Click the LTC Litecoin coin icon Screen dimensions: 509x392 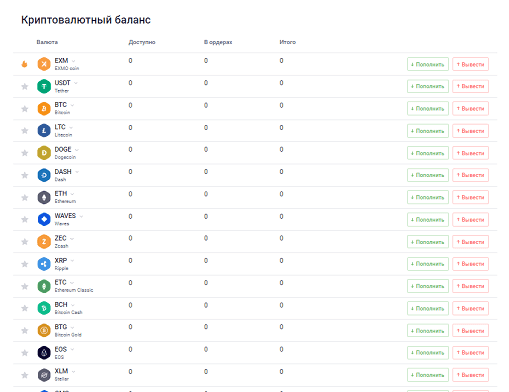coord(44,131)
